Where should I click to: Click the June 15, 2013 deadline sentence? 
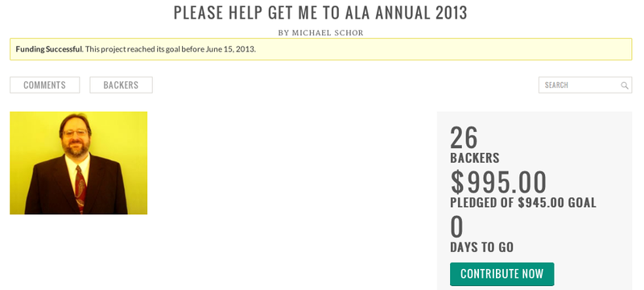[171, 49]
